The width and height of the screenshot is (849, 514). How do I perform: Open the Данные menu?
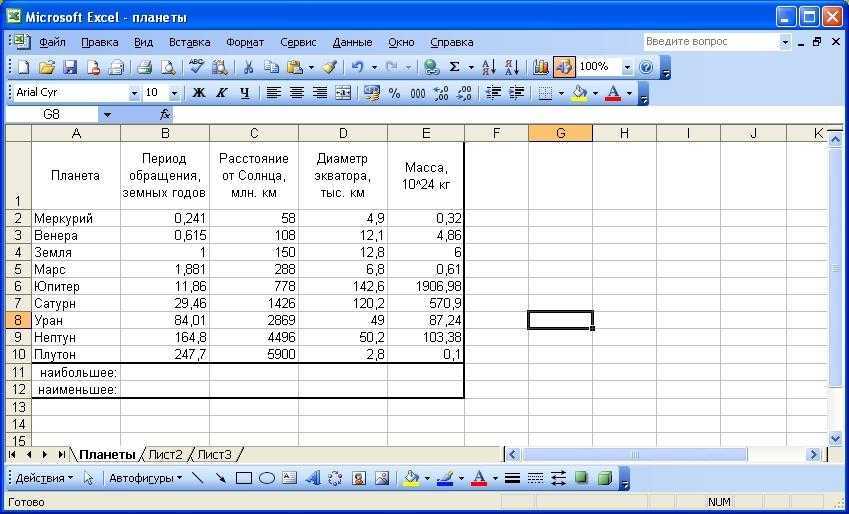point(352,42)
